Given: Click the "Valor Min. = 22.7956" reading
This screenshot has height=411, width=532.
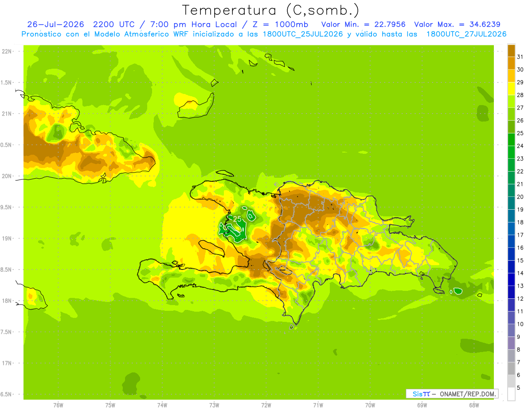Looking at the screenshot, I should (x=363, y=24).
